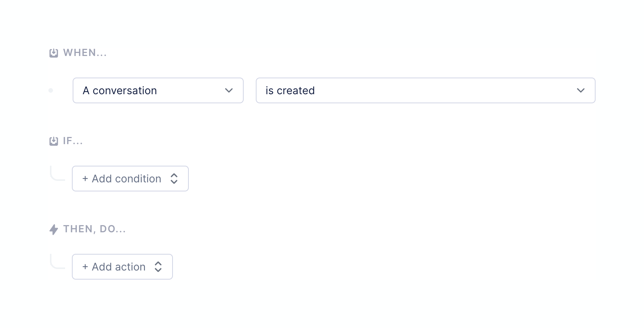Select the IF... section heading
The height and width of the screenshot is (328, 644).
tap(73, 141)
